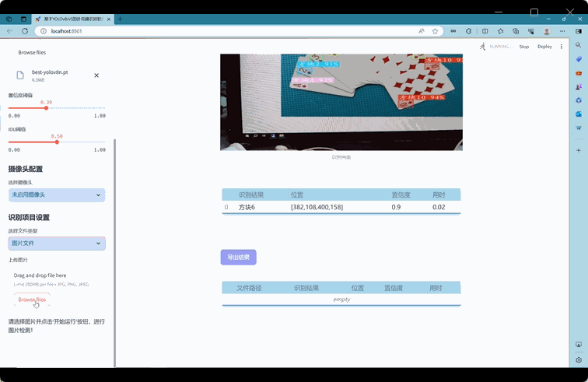This screenshot has width=588, height=382.
Task: Open the favorites list icon
Action: 500,31
